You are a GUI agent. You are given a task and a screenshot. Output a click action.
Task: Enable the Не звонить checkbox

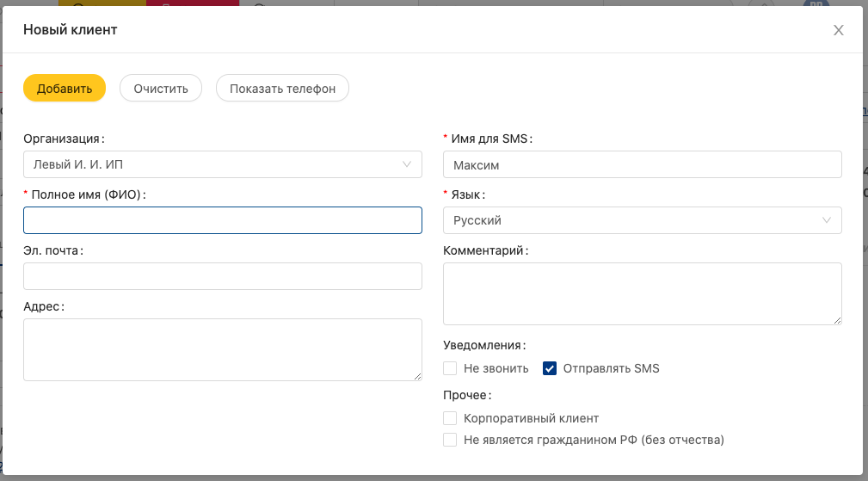click(450, 369)
